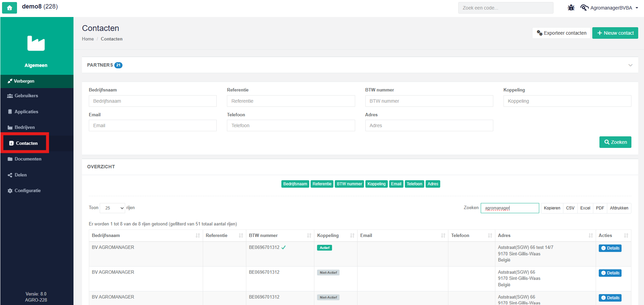Open Delen in the sidebar
This screenshot has width=644, height=305.
click(37, 175)
